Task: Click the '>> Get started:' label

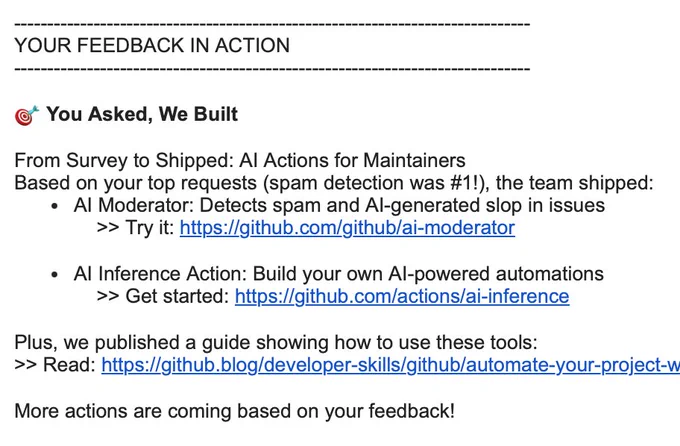Action: (163, 296)
